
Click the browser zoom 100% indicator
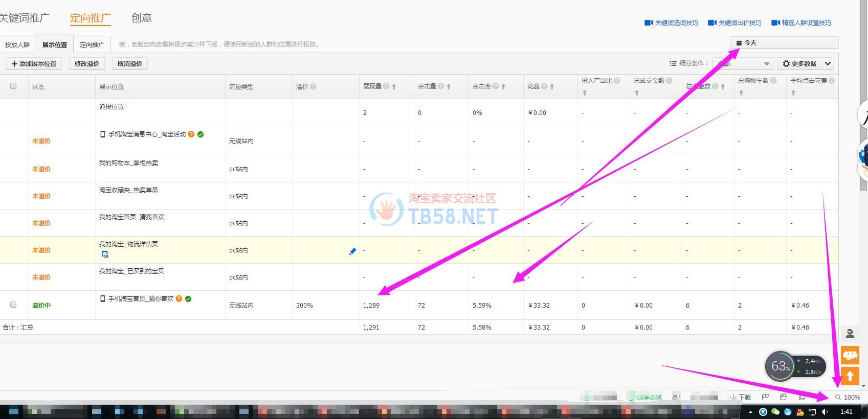848,397
